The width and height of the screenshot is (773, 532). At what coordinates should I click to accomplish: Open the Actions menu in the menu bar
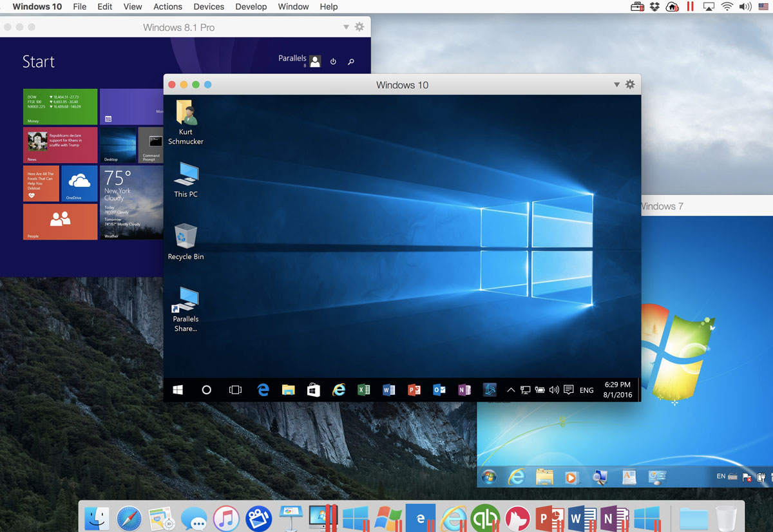[167, 6]
